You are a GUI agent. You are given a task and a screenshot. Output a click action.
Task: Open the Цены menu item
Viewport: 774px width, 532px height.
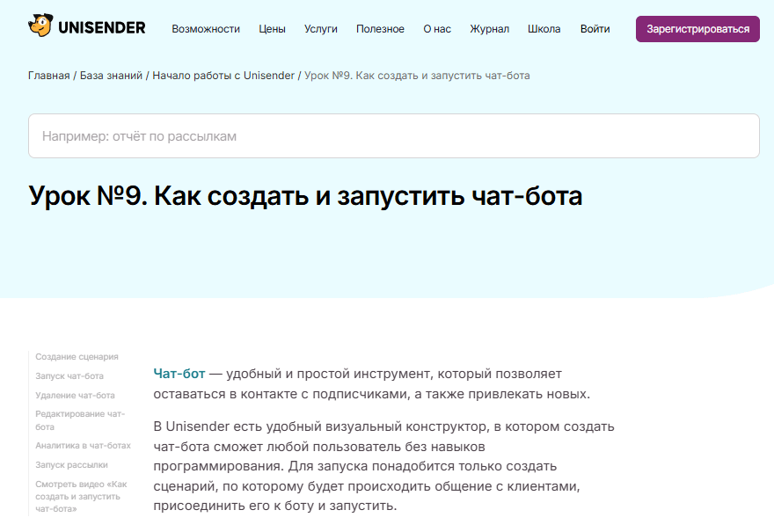(272, 29)
